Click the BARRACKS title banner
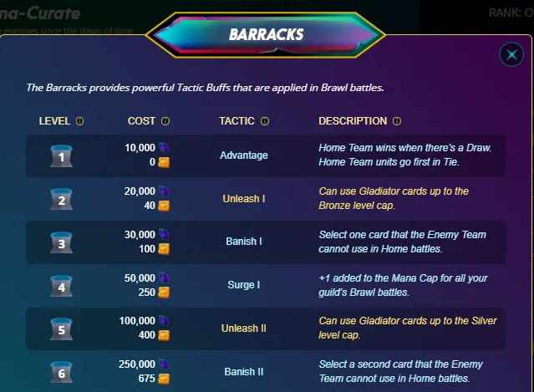The height and width of the screenshot is (392, 534). pyautogui.click(x=266, y=35)
